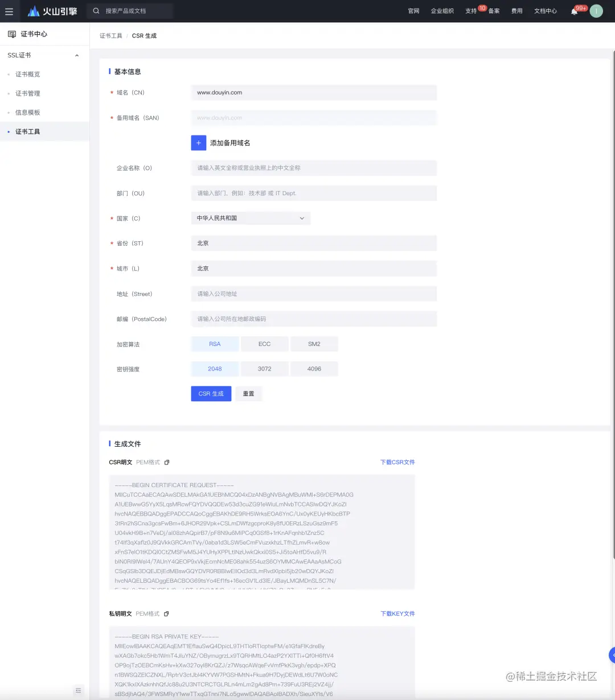Focus the 地址 (Street) input field
This screenshot has width=615, height=700.
(314, 294)
